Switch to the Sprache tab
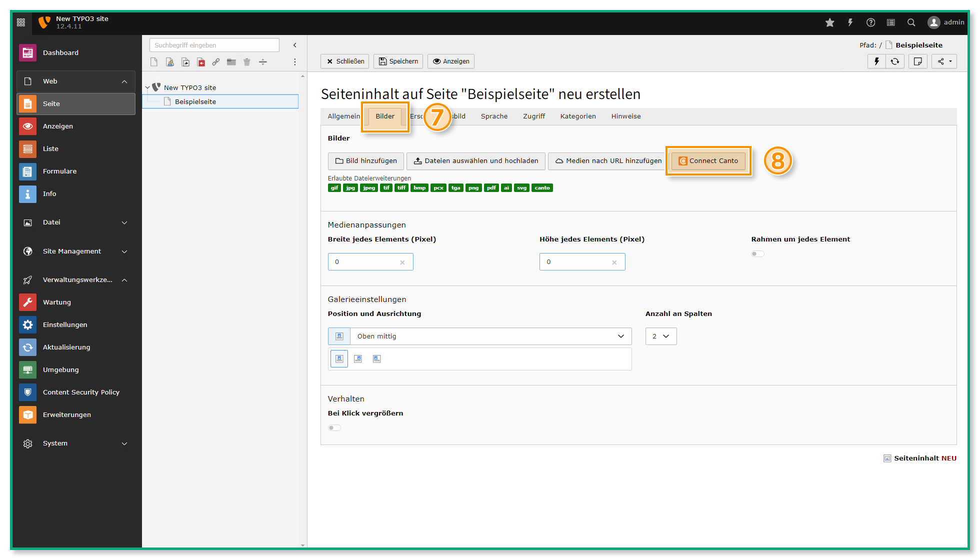Image resolution: width=980 pixels, height=560 pixels. (494, 116)
